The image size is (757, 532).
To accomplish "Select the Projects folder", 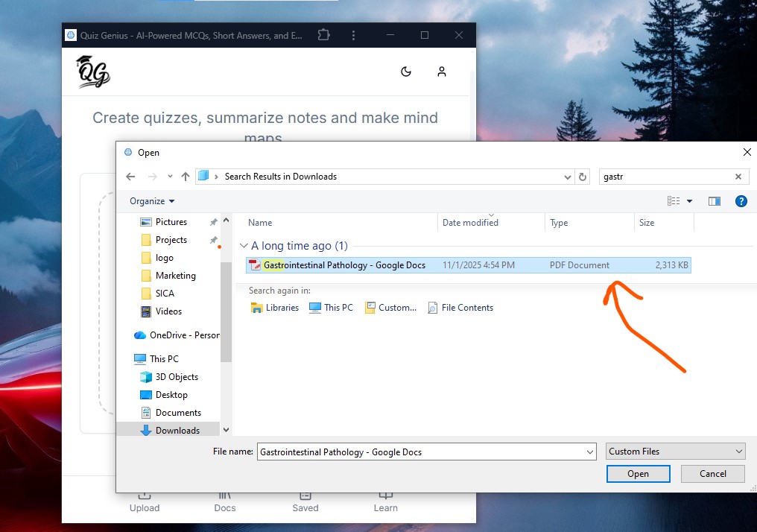I will point(171,240).
